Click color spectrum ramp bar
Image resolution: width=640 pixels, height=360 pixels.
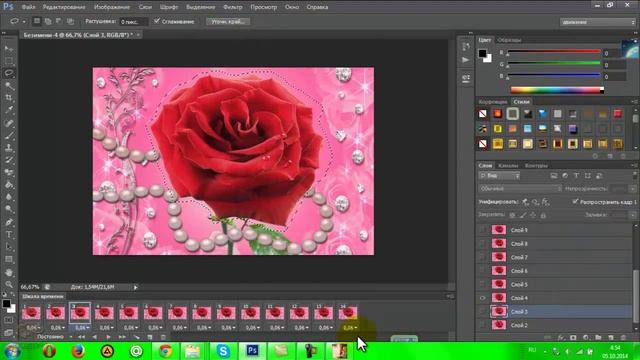pos(557,90)
